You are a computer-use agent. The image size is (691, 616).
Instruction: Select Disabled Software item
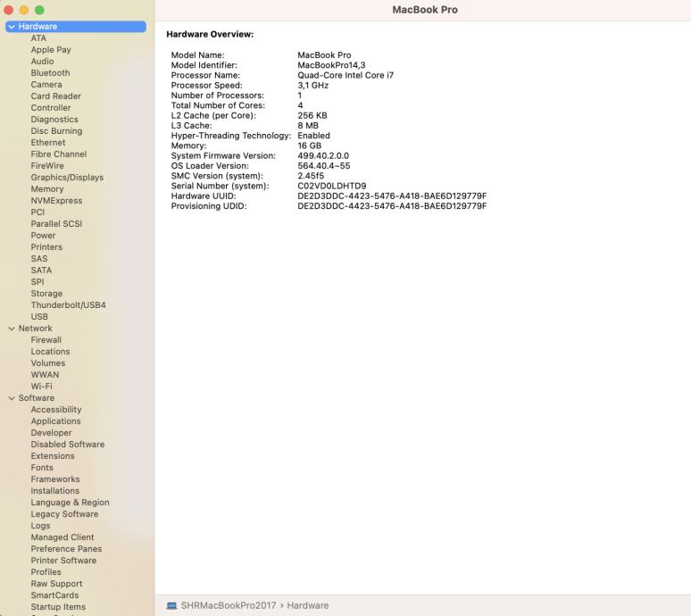[x=68, y=445]
